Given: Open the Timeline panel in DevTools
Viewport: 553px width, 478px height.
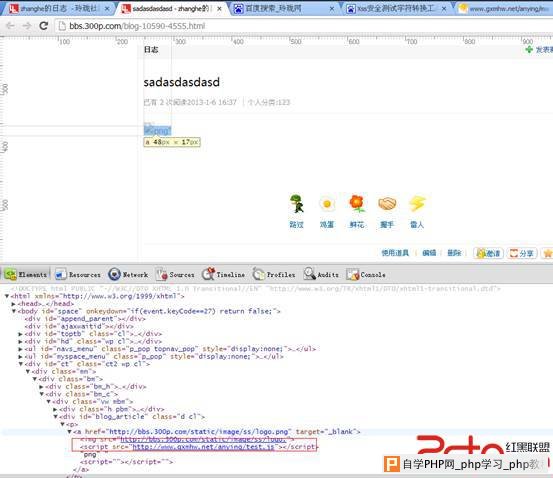Looking at the screenshot, I should pos(223,274).
